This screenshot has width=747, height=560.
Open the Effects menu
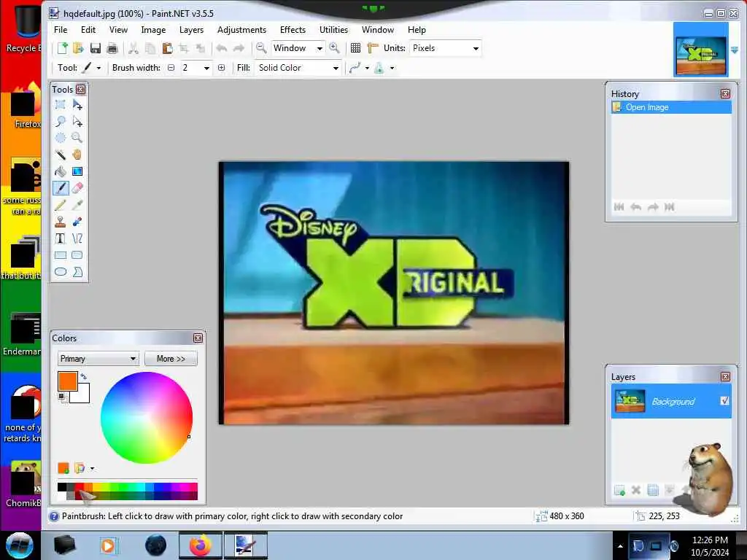(293, 29)
